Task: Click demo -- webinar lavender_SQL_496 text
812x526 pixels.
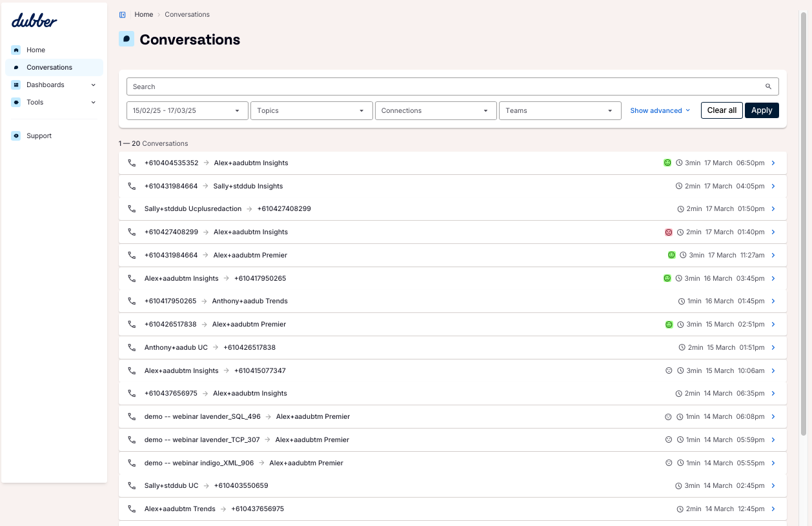Action: (203, 416)
